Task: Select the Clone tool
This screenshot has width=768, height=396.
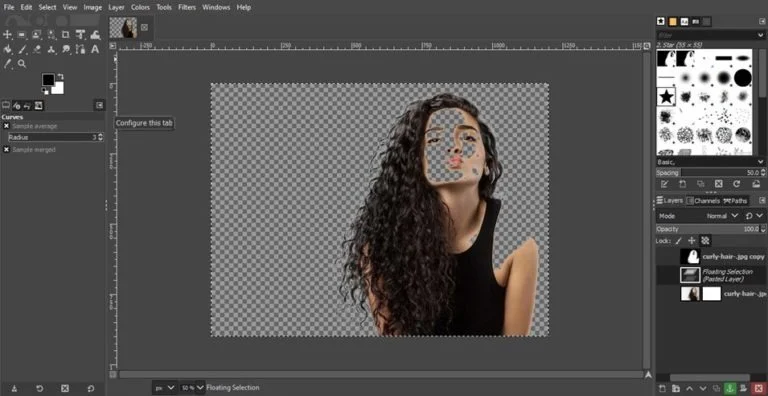Action: click(51, 49)
